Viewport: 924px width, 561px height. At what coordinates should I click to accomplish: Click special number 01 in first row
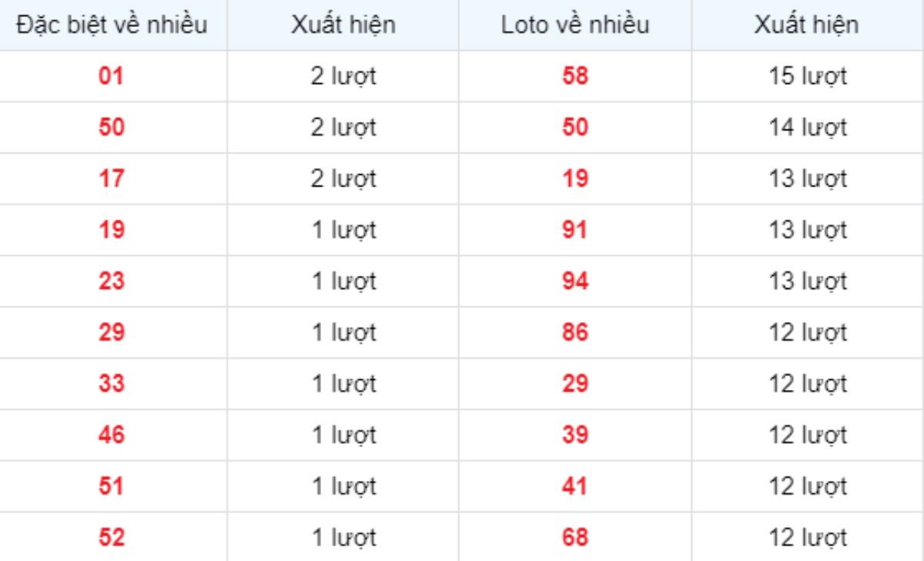coord(112,76)
